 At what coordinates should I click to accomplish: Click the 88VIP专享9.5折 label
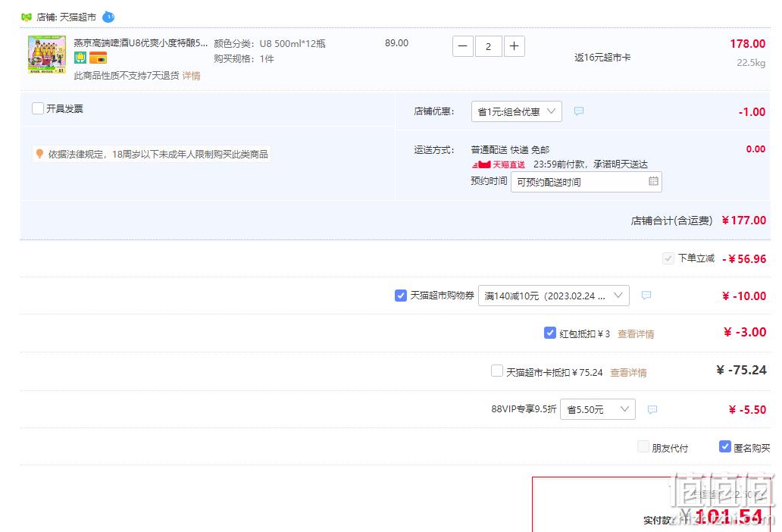point(524,409)
